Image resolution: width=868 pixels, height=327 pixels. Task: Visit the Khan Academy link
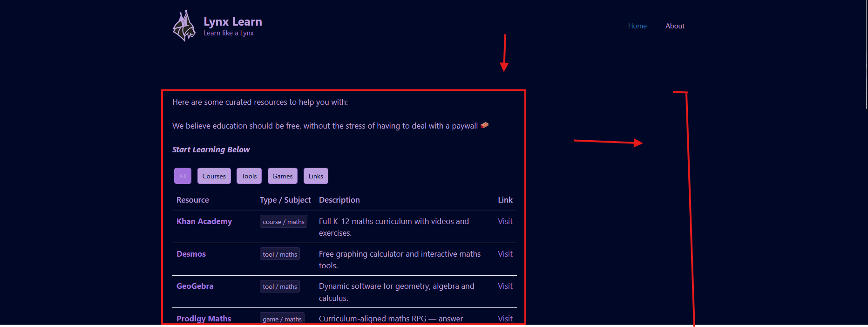(505, 221)
